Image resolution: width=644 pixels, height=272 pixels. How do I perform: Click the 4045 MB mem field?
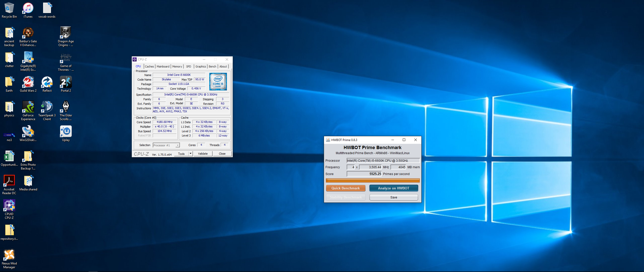click(x=398, y=167)
